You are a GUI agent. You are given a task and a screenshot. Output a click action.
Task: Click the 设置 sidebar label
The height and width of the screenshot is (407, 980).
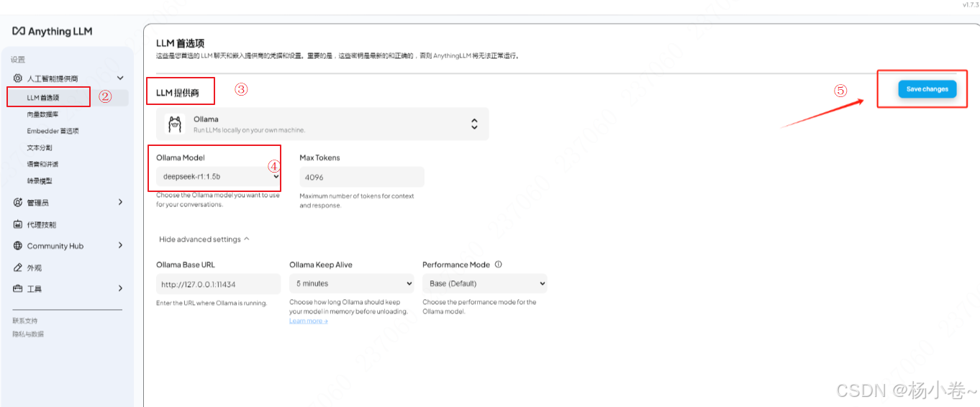pos(17,60)
